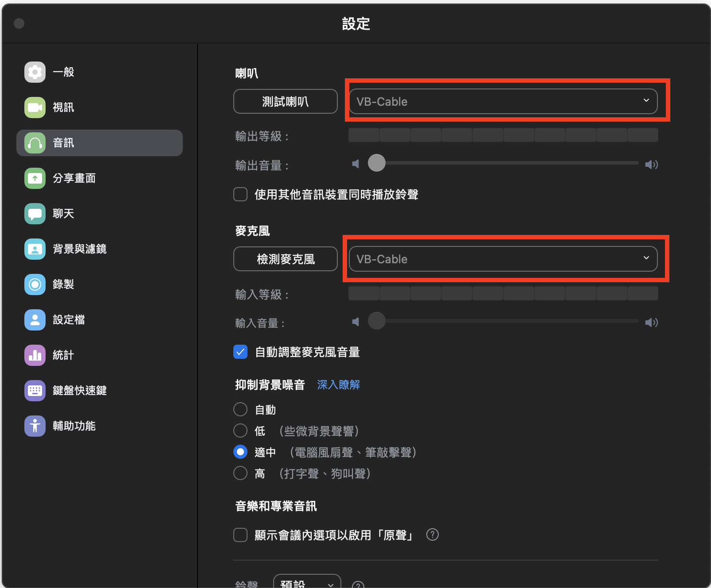
Task: Click the 統計 bar chart icon
Action: tap(35, 355)
